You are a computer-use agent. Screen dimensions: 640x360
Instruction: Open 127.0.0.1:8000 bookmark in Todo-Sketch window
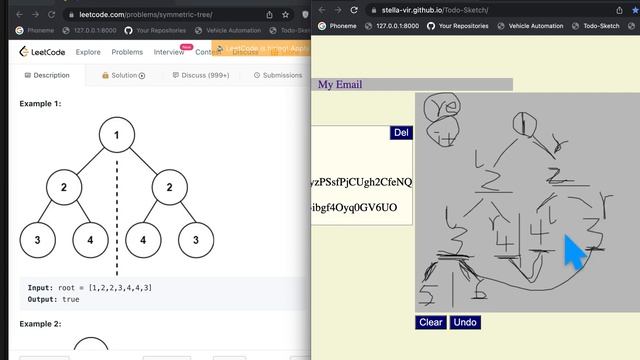click(392, 26)
